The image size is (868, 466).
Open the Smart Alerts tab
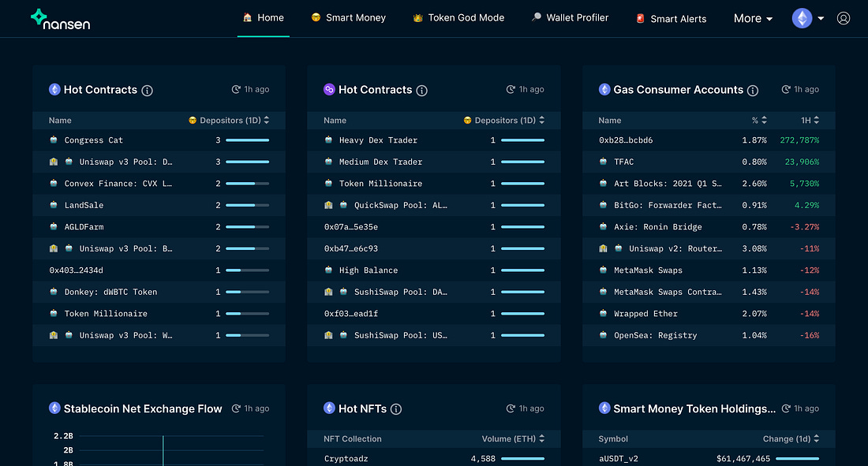672,18
